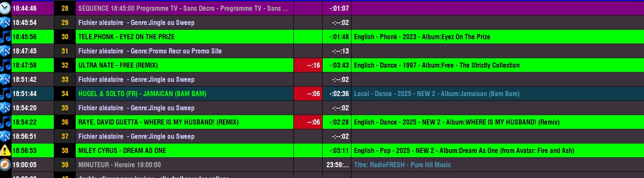Image resolution: width=644 pixels, height=178 pixels.
Task: Click the red intro timer of RAYE track
Action: 308,122
